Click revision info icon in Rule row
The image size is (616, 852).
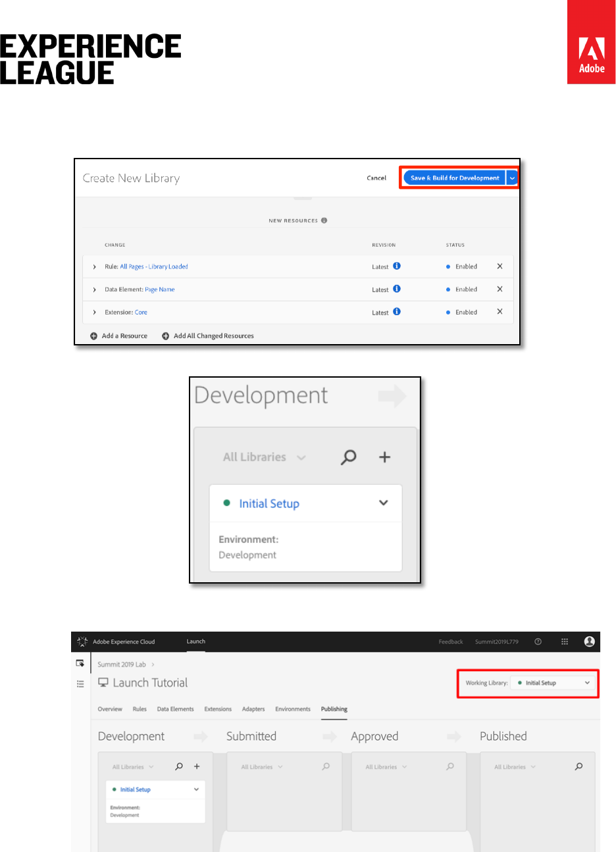click(397, 266)
